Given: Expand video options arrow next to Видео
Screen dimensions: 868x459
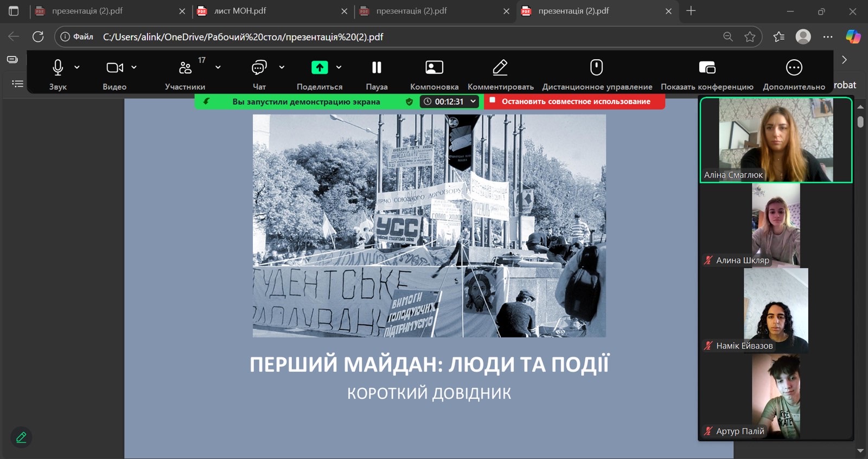Looking at the screenshot, I should [x=134, y=67].
